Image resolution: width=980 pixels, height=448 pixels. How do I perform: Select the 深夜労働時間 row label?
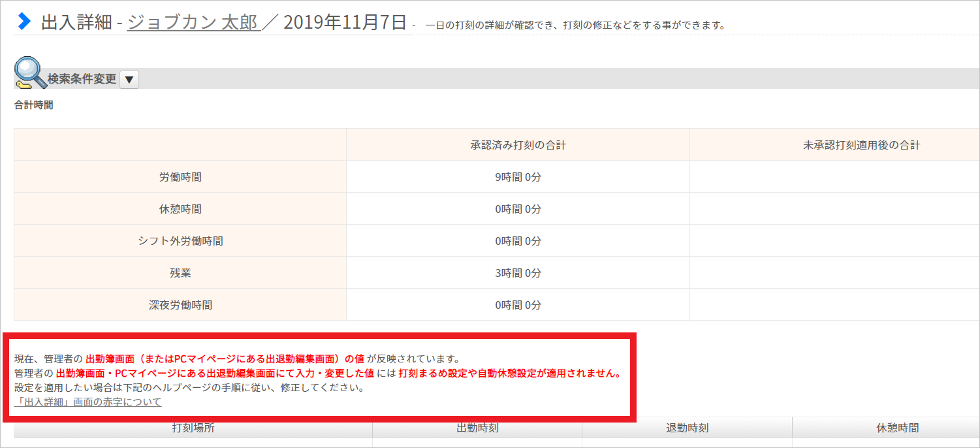180,305
